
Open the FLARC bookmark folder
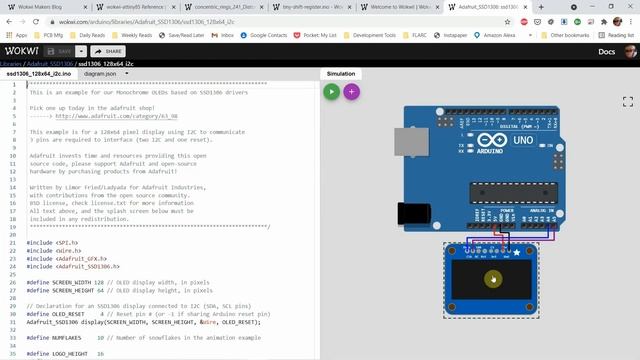pos(415,35)
